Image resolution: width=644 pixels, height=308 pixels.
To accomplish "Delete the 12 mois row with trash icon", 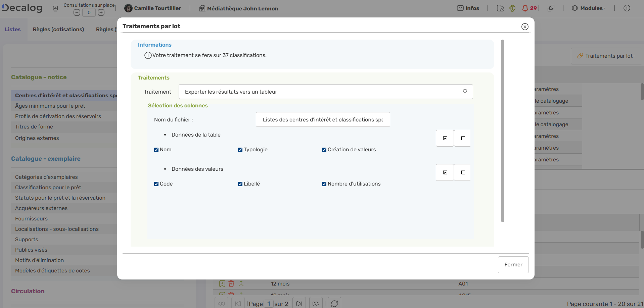I will click(231, 284).
